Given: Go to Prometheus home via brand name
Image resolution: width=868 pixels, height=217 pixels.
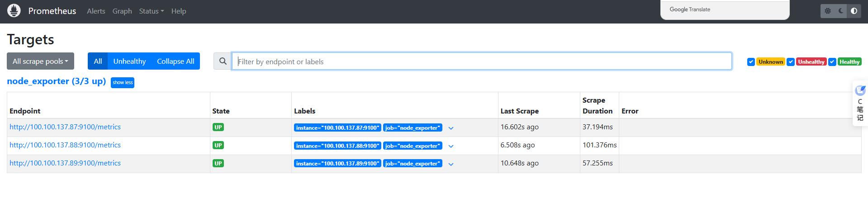Looking at the screenshot, I should click(x=52, y=11).
